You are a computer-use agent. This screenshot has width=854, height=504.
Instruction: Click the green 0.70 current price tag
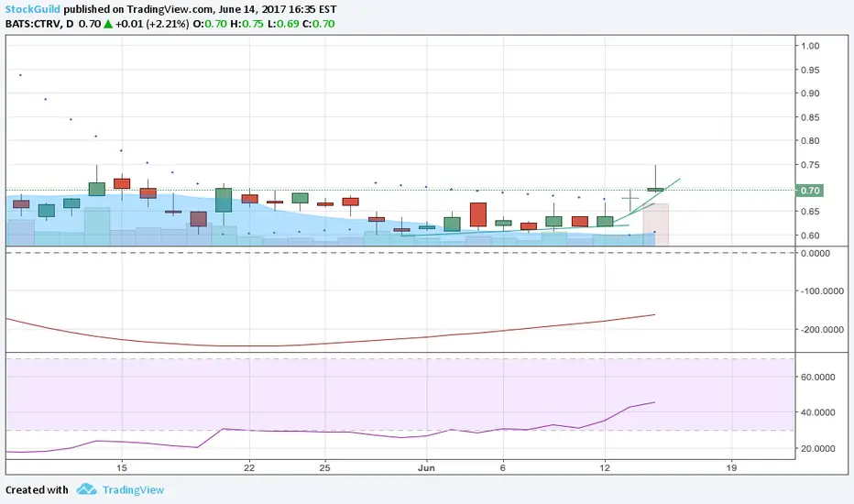[809, 191]
